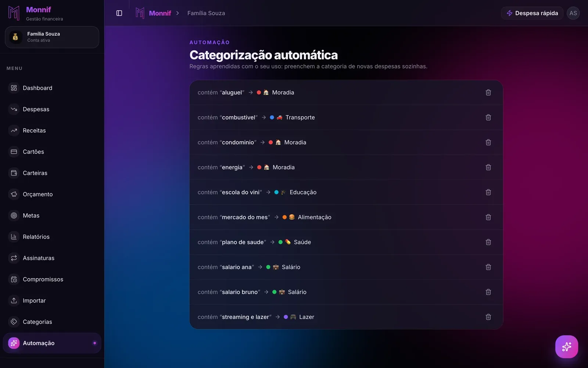Click the Despesa rápida button
The image size is (588, 368).
tap(532, 13)
